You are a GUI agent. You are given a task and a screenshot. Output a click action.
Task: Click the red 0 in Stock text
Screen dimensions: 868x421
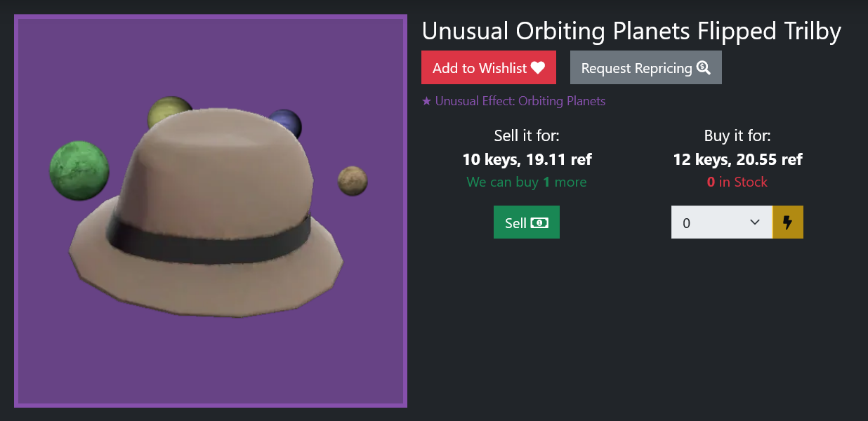(737, 182)
